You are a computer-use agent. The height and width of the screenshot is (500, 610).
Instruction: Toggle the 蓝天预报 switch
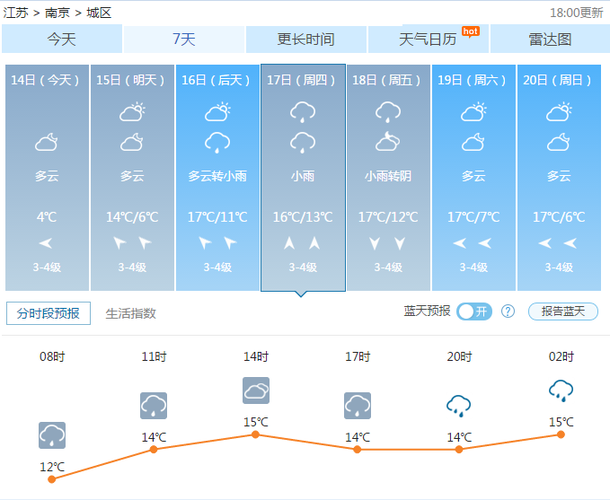[474, 311]
